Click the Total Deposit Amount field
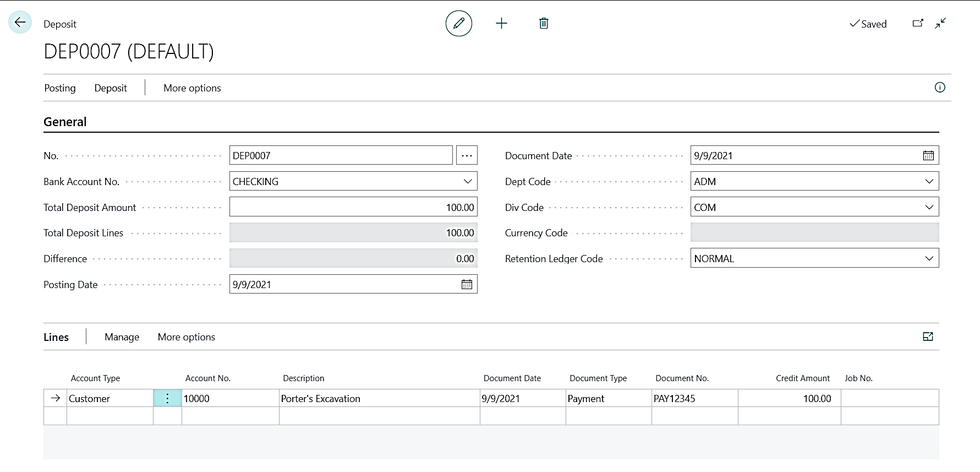The image size is (980, 472). 353,208
